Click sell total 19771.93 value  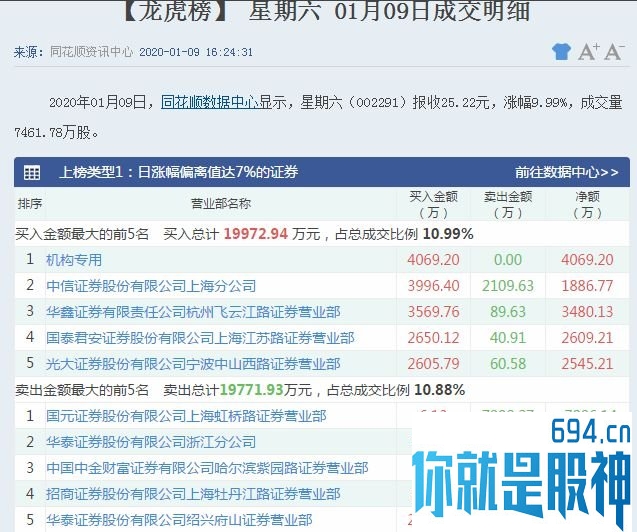(x=251, y=390)
